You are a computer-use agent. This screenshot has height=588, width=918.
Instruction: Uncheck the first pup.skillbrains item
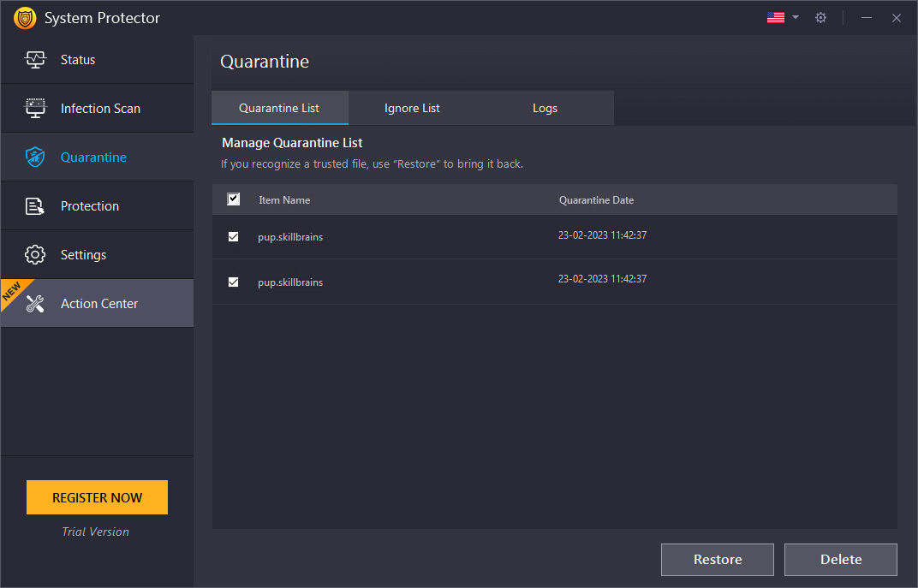click(233, 236)
